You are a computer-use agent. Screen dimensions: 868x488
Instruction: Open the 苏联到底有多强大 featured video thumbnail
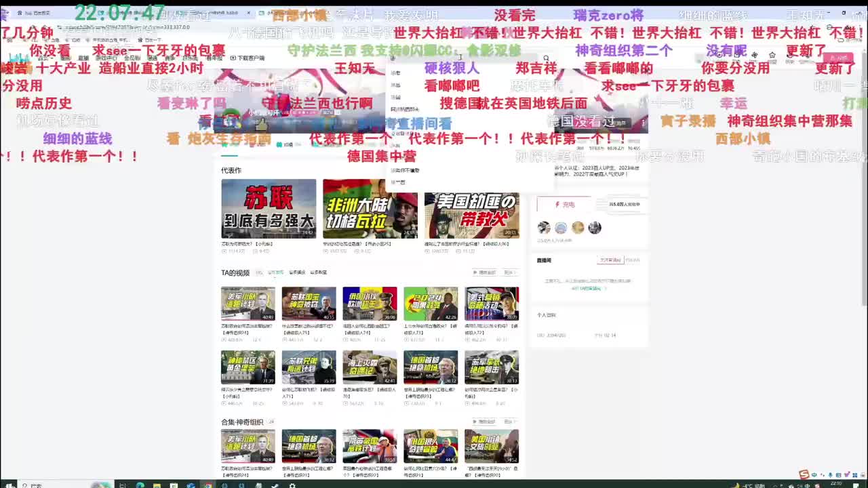coord(269,209)
